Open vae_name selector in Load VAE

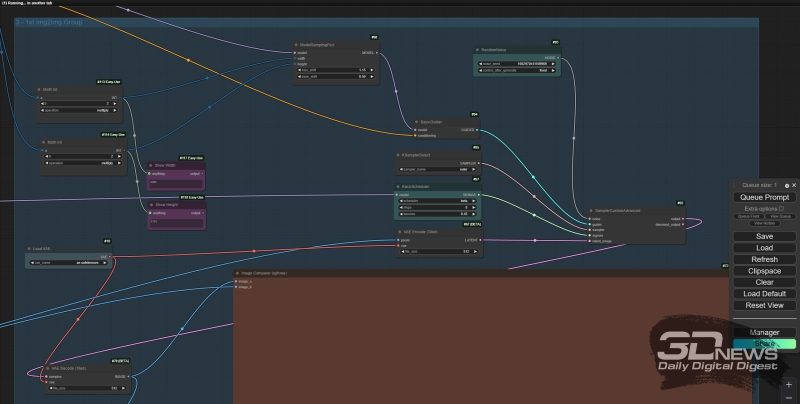[68, 263]
